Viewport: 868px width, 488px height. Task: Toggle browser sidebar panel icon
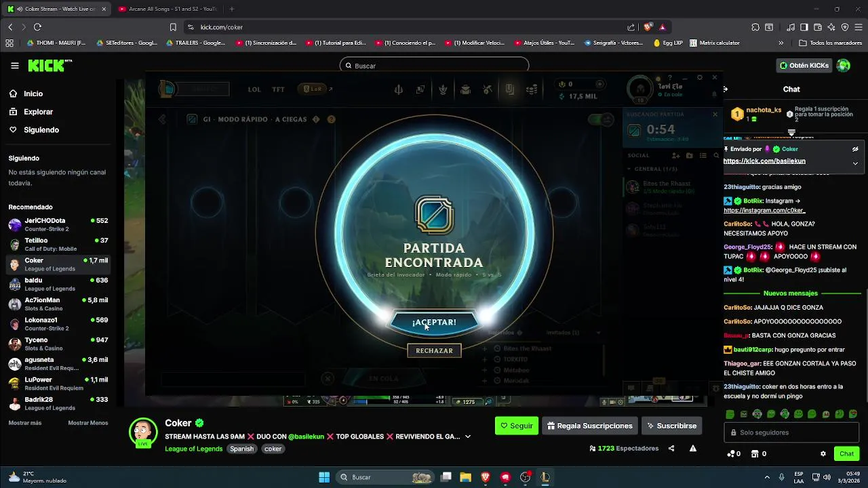804,27
